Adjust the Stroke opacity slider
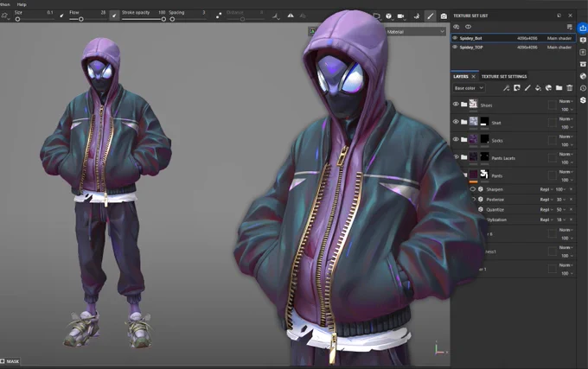The height and width of the screenshot is (369, 588). pos(144,19)
